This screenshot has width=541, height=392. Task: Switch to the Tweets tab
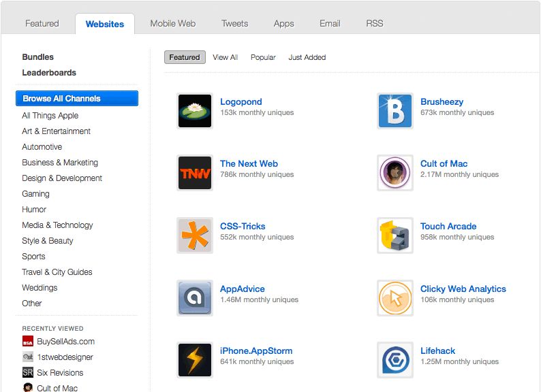(234, 23)
